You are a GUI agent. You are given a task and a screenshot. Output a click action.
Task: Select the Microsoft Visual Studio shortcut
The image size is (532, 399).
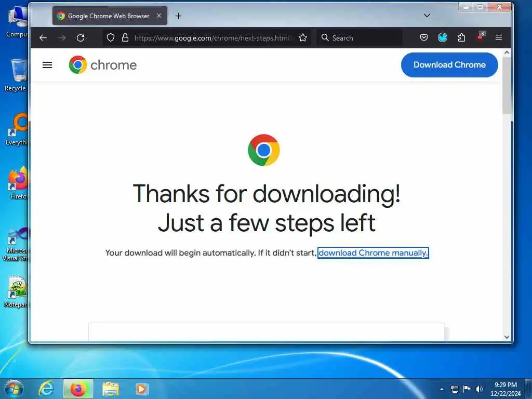click(16, 245)
